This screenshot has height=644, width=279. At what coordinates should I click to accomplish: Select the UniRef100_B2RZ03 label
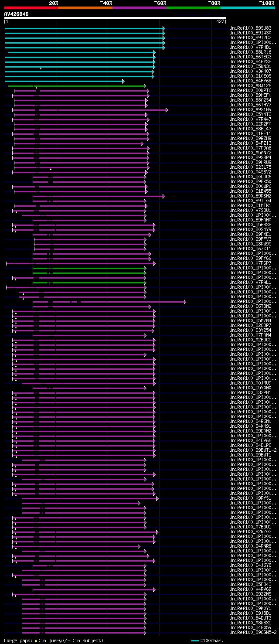click(x=250, y=532)
